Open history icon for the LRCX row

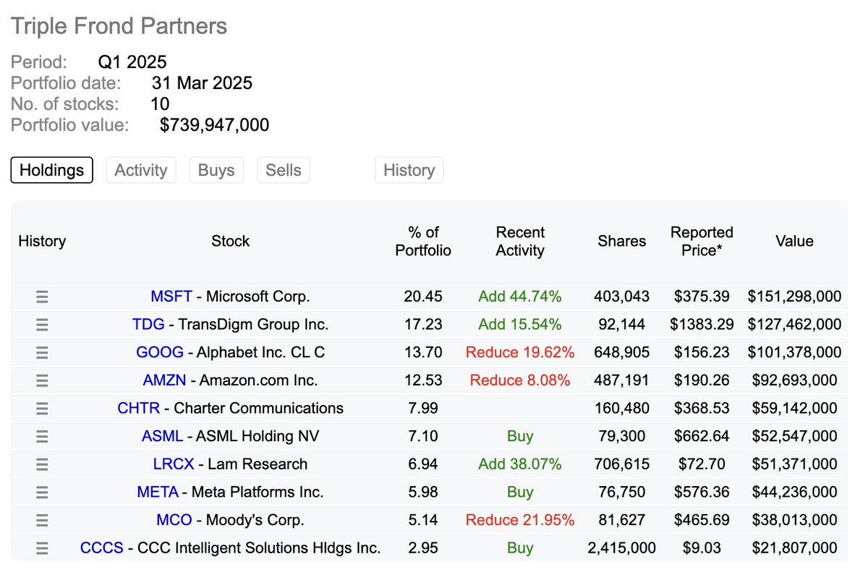(x=42, y=464)
